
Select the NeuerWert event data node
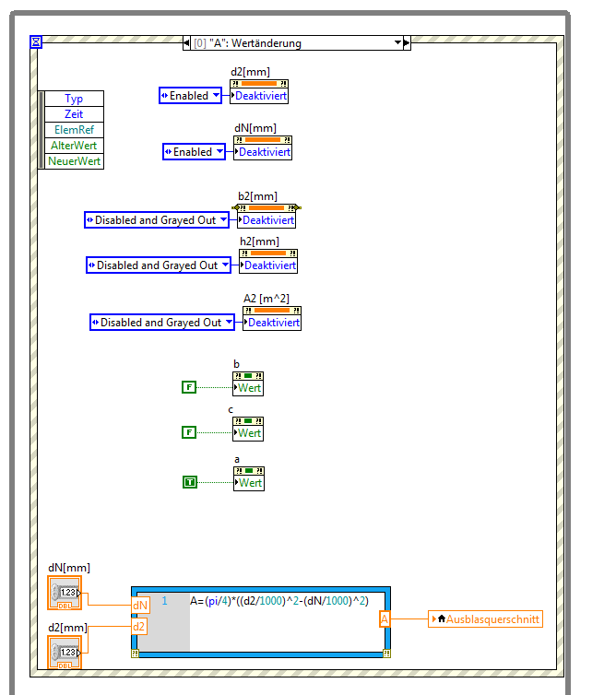coord(74,161)
